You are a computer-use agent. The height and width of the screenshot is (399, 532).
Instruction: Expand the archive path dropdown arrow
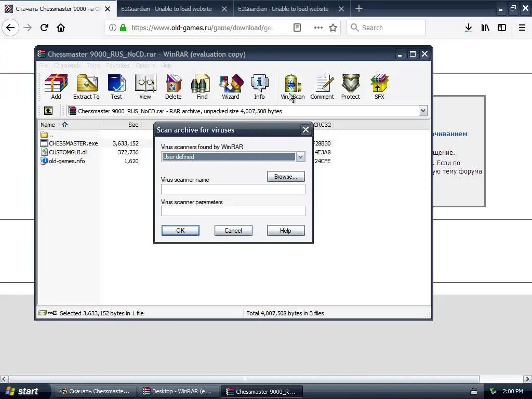(x=423, y=111)
